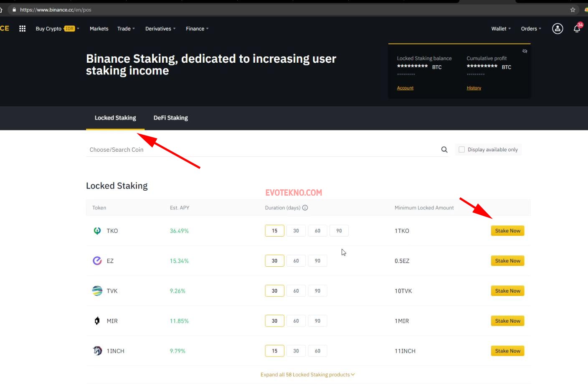Select 15 day duration for 1INCH
This screenshot has width=588, height=385.
(275, 351)
